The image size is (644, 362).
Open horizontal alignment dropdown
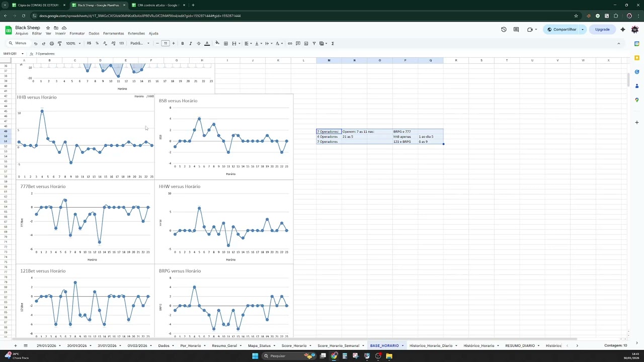(x=247, y=43)
